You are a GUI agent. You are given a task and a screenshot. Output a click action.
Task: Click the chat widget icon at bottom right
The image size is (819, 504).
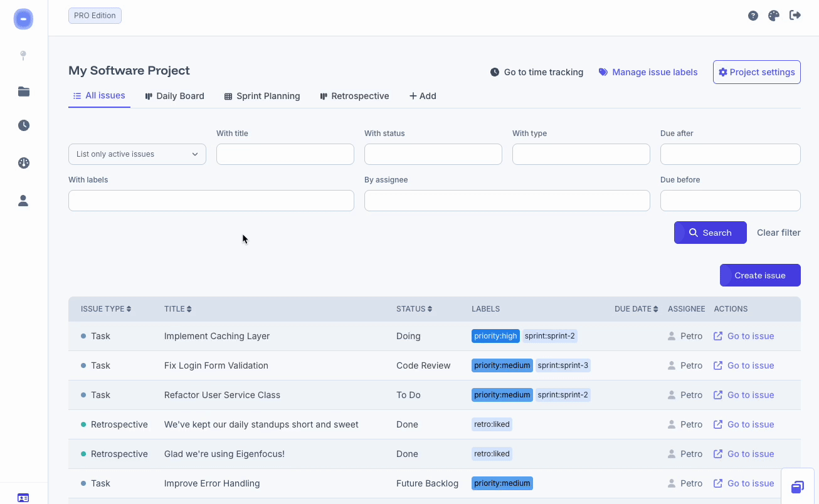point(798,486)
